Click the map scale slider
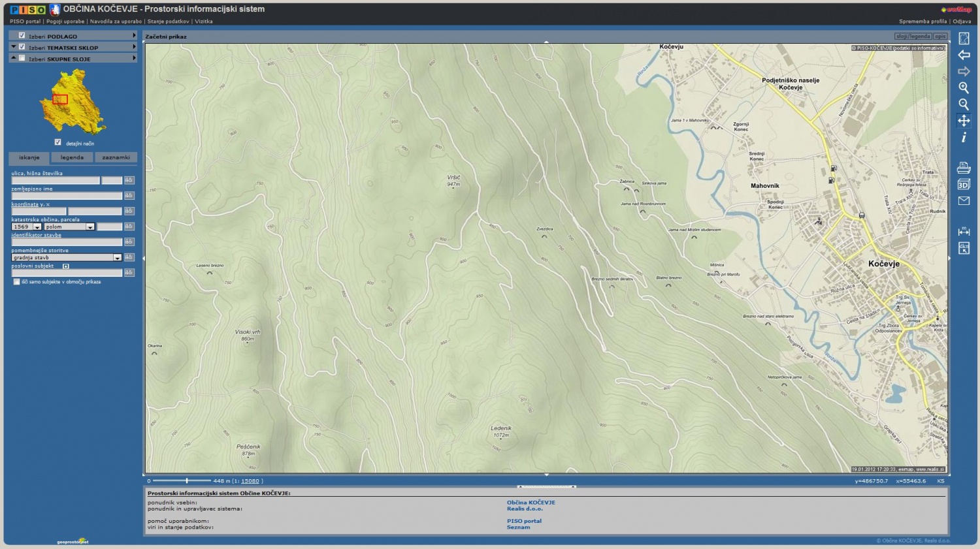The image size is (980, 549). 187,481
